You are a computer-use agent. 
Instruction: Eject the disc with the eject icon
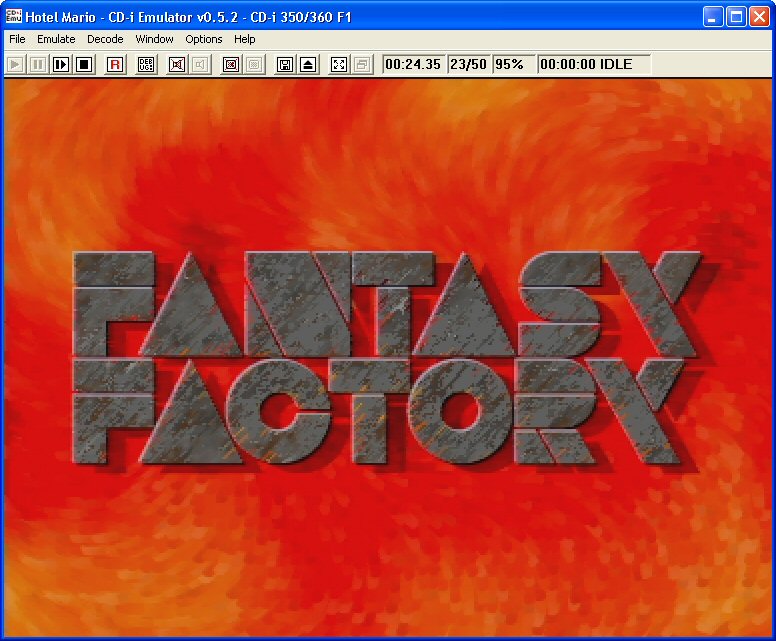(308, 64)
